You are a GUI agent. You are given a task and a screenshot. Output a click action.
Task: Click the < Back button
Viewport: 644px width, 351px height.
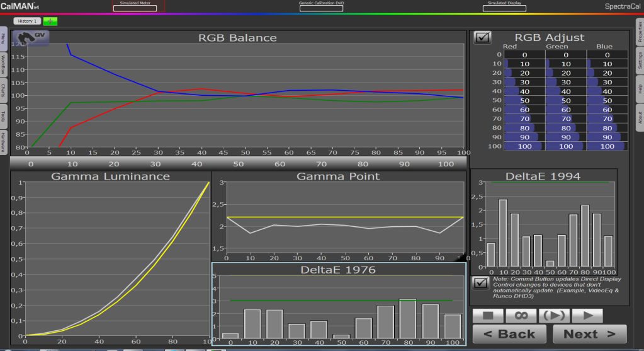[509, 334]
